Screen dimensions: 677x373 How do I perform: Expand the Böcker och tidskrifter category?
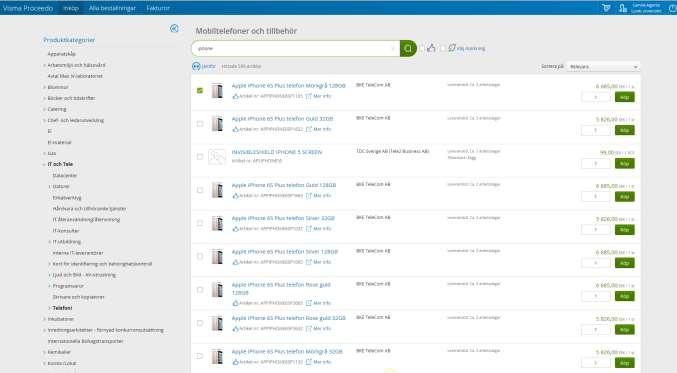(x=44, y=98)
